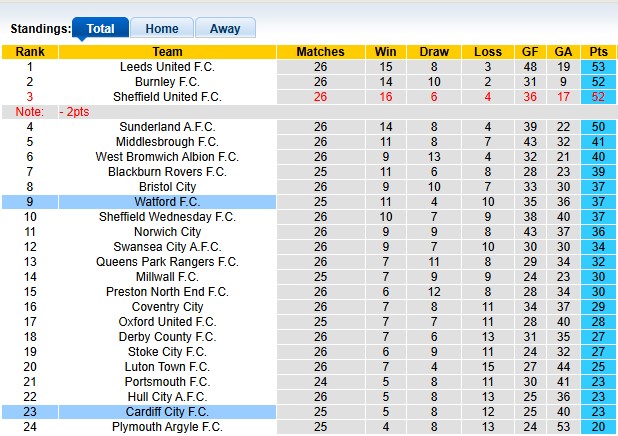Open the West Bromwich Albion F.C. link
This screenshot has height=436, width=618.
coord(167,157)
